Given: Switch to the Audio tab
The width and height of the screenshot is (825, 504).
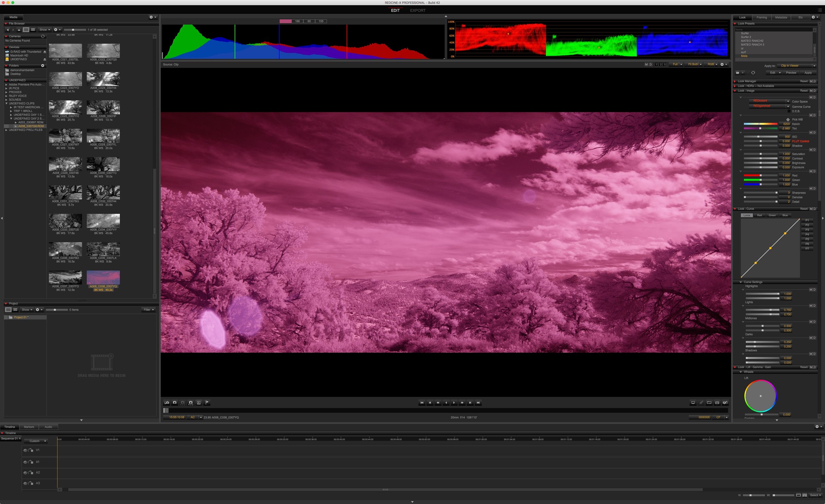Looking at the screenshot, I should (49, 427).
